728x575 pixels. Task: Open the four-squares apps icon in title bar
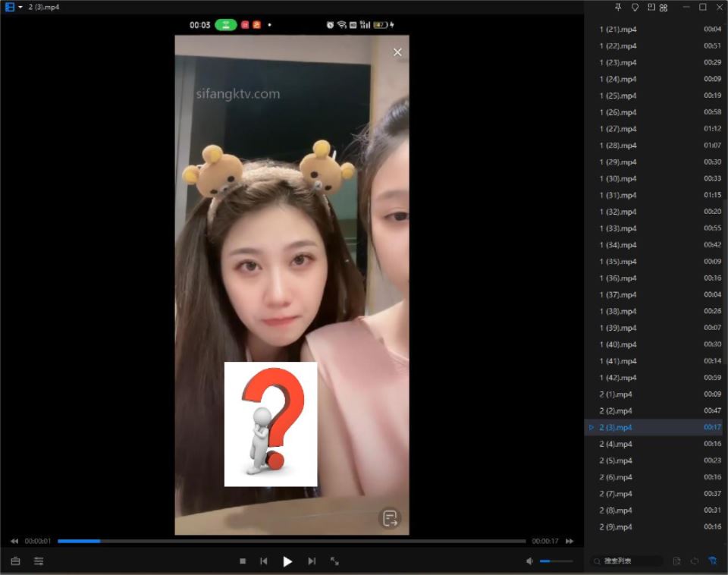[664, 8]
